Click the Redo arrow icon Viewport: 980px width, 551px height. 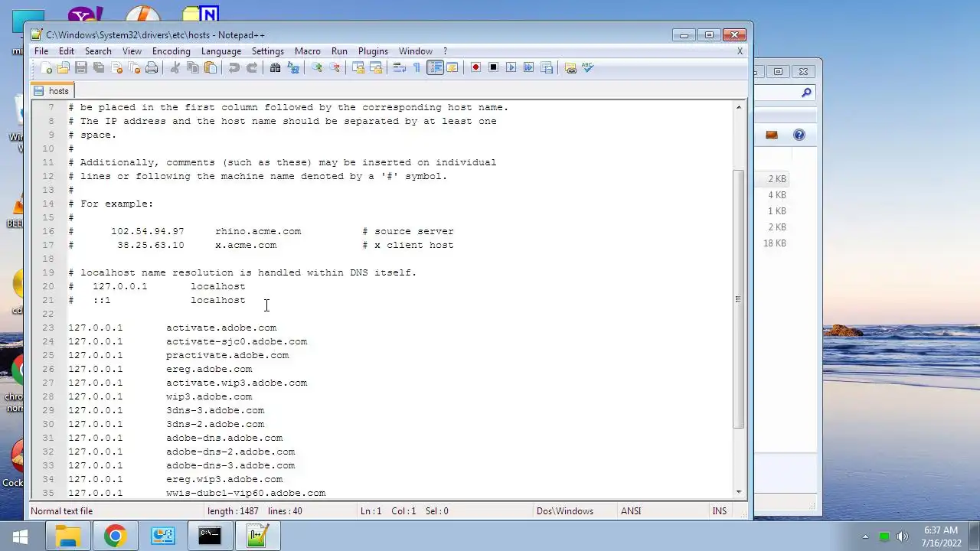(251, 68)
